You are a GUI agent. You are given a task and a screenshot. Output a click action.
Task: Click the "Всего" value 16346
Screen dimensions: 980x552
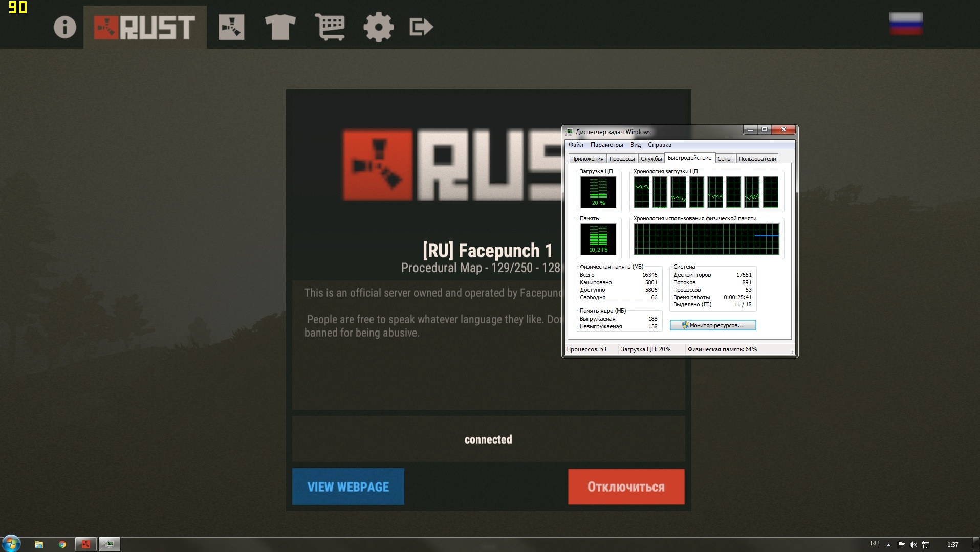[649, 275]
